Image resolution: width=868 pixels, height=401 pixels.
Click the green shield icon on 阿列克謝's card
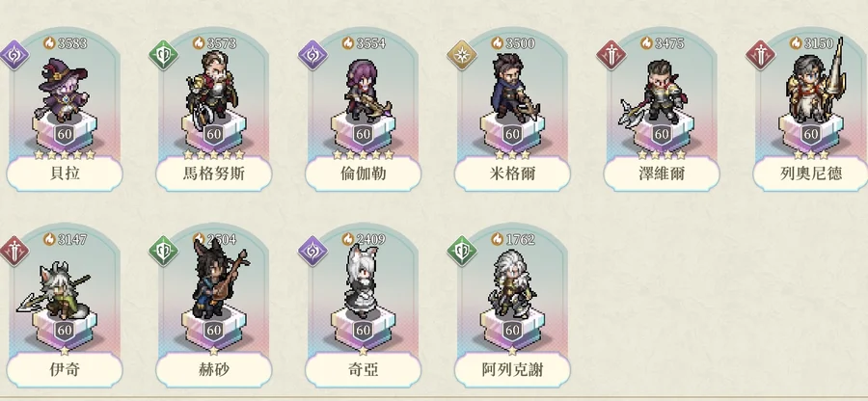click(462, 251)
